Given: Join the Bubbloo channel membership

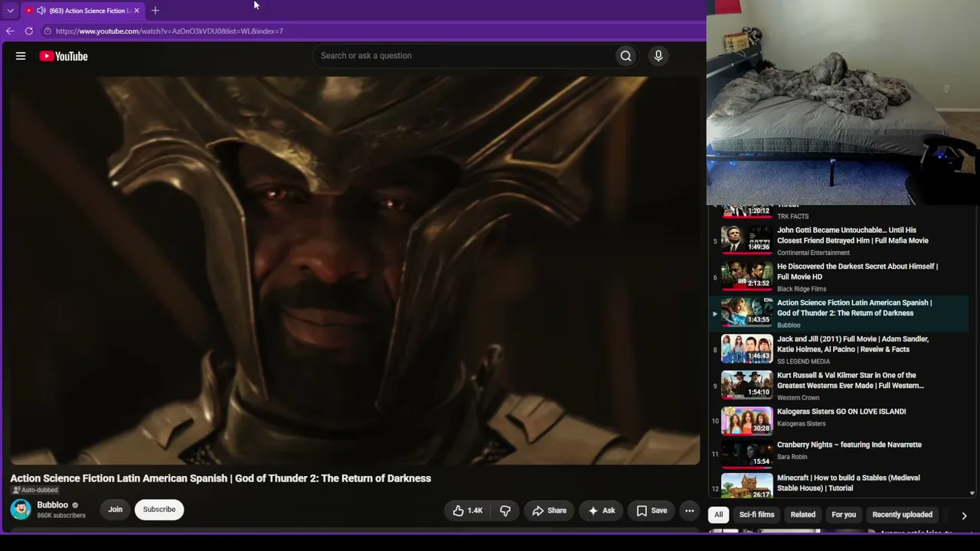Looking at the screenshot, I should 115,510.
